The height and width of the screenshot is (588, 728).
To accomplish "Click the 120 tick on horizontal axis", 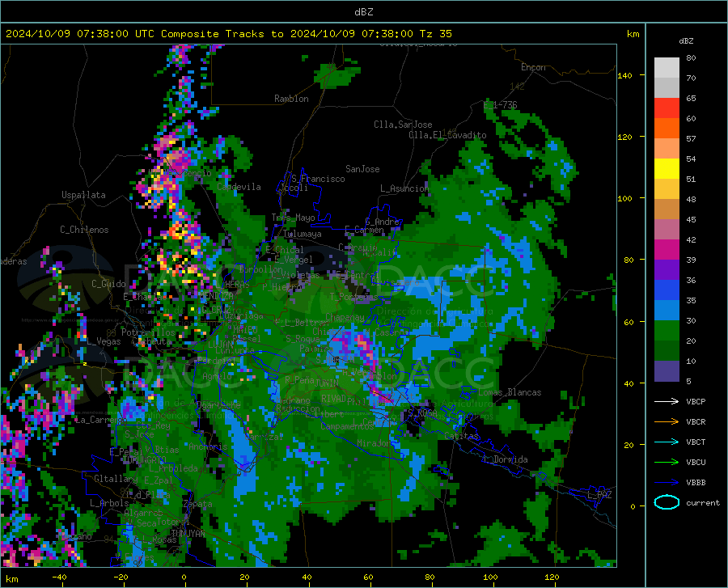I will pyautogui.click(x=552, y=577).
